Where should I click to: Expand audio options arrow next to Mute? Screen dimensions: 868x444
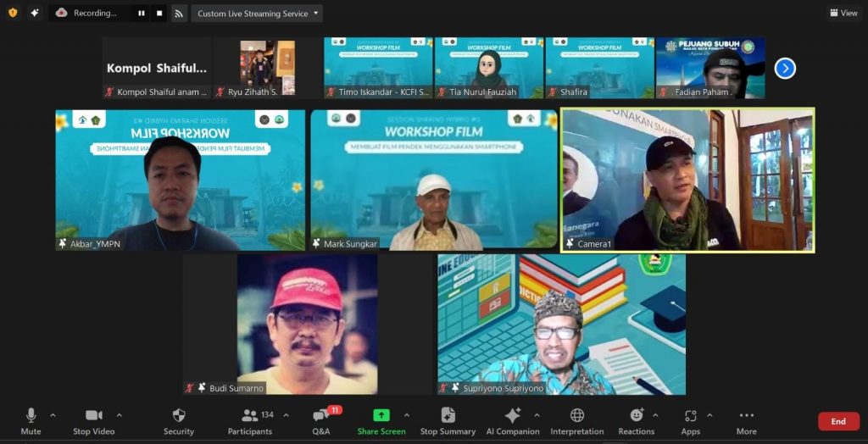click(x=53, y=415)
